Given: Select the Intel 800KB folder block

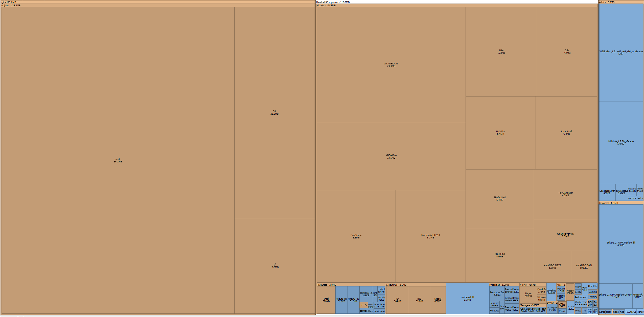Looking at the screenshot, I should pos(326,300).
